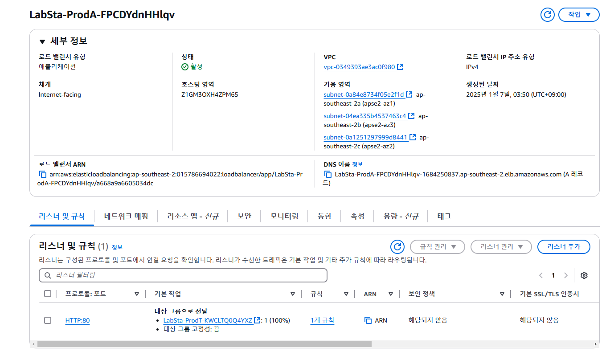Image resolution: width=610 pixels, height=364 pixels.
Task: Tick the checkbox for the HTTP:80 listener row
Action: click(48, 320)
